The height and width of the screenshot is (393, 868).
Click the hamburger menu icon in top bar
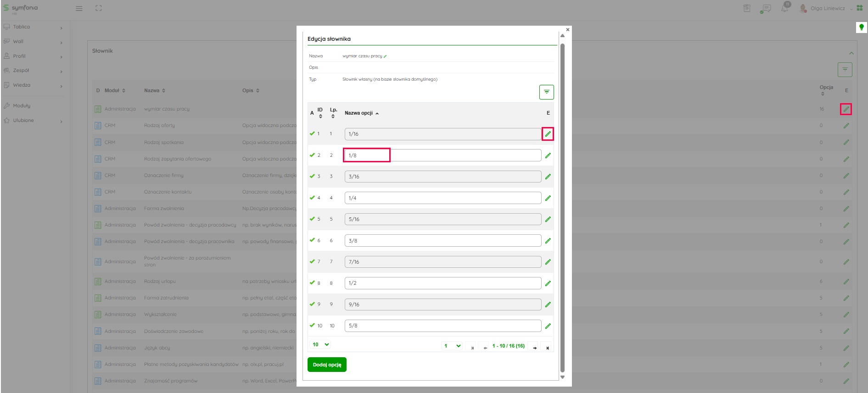click(79, 8)
